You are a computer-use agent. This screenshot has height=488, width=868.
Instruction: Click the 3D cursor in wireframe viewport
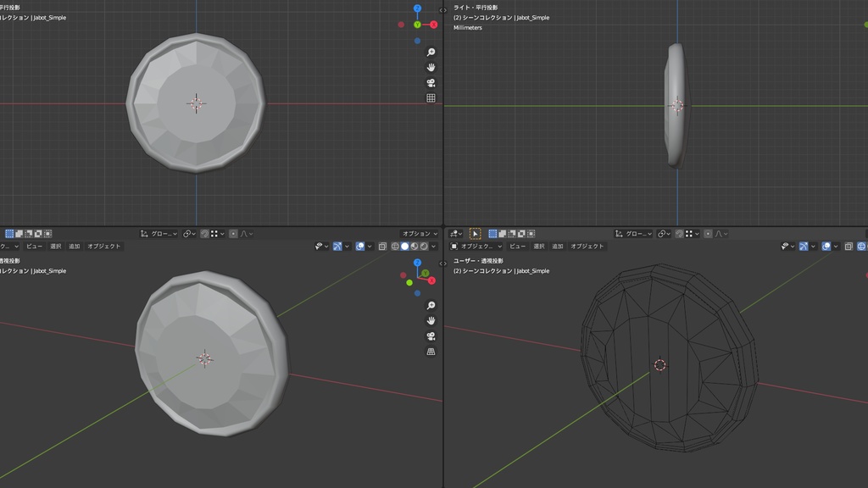(x=659, y=365)
